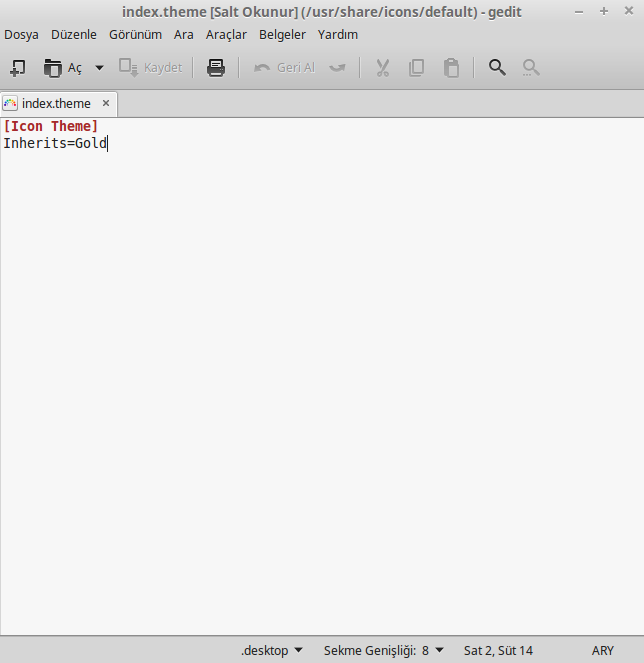Open the Ara menu
This screenshot has height=663, width=644.
(x=184, y=35)
